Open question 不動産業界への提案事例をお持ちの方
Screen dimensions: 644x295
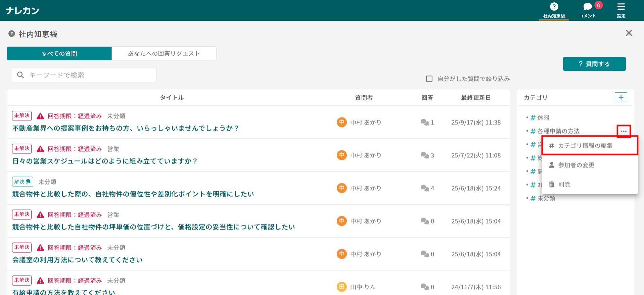[x=125, y=128]
